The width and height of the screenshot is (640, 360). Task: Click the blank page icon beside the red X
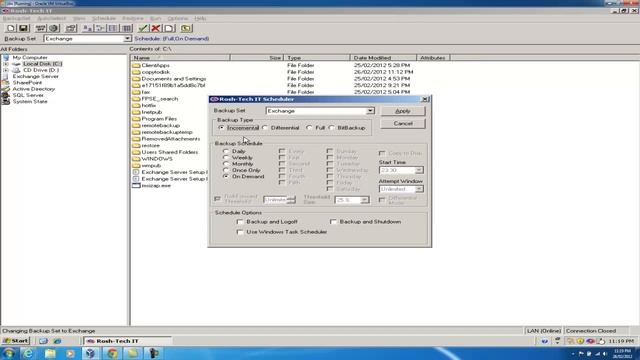(169, 28)
